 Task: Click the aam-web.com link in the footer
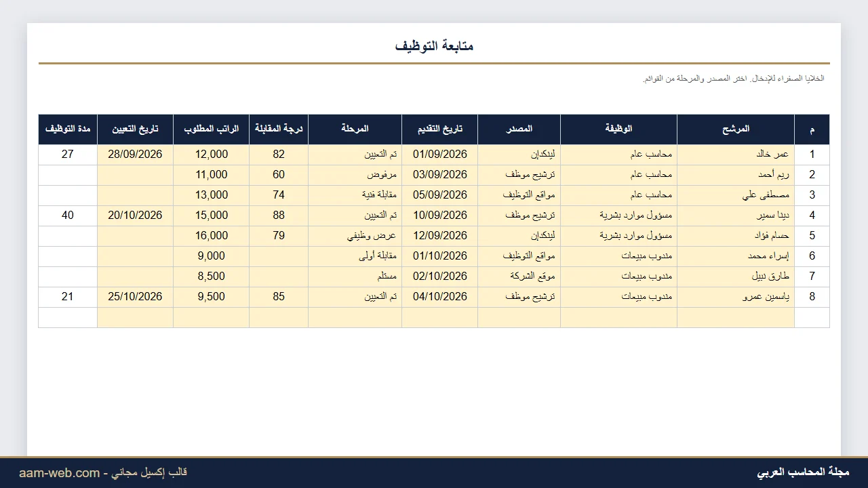(59, 473)
